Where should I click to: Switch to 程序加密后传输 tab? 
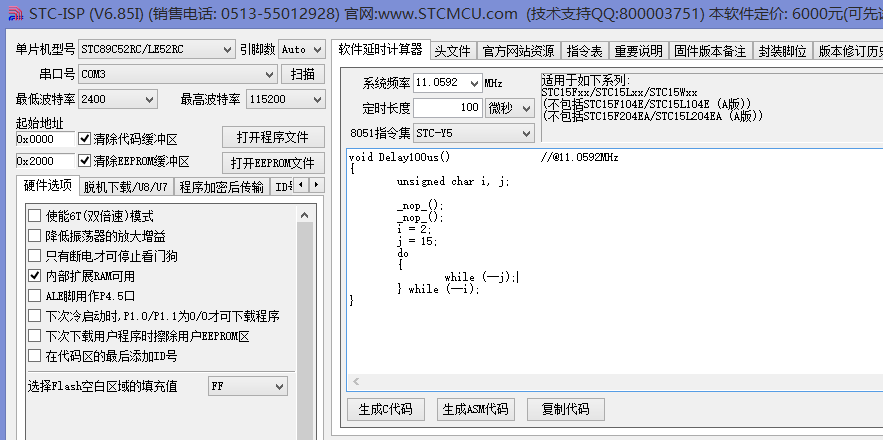[221, 187]
